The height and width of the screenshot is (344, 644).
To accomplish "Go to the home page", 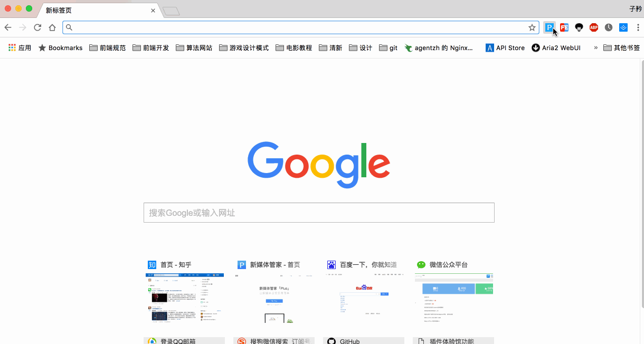I will pyautogui.click(x=52, y=27).
